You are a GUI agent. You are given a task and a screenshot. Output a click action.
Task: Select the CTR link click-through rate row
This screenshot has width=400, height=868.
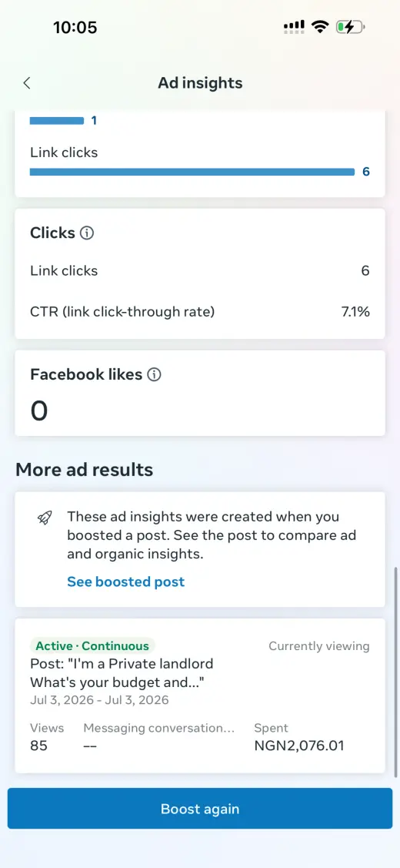pyautogui.click(x=200, y=312)
